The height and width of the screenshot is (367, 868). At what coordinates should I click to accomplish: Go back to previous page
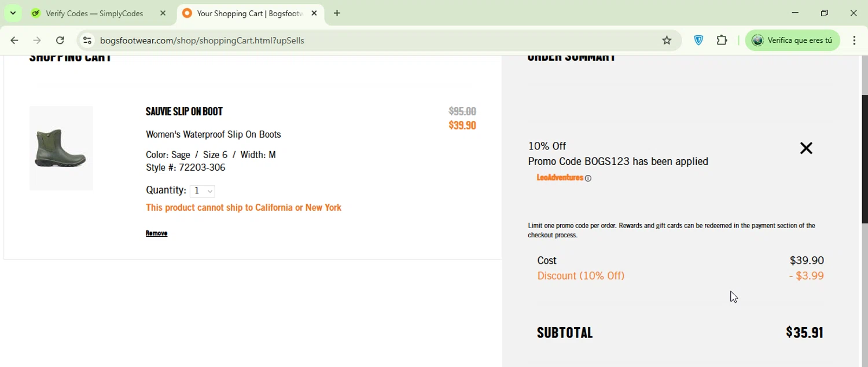[14, 41]
